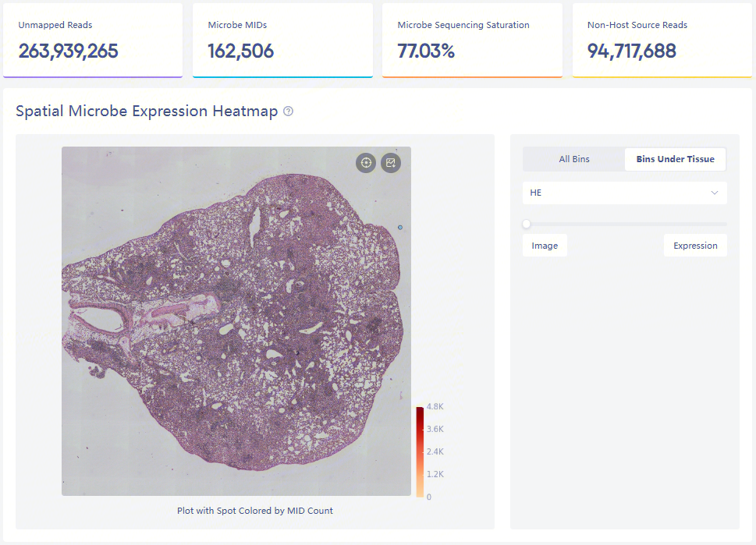
Task: Switch to the All Bins tab
Action: pos(574,159)
